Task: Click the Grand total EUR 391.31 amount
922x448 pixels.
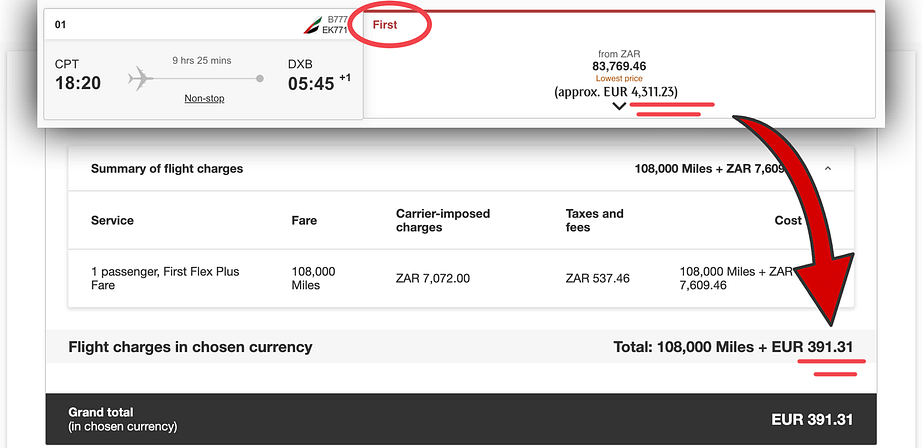Action: 812,420
